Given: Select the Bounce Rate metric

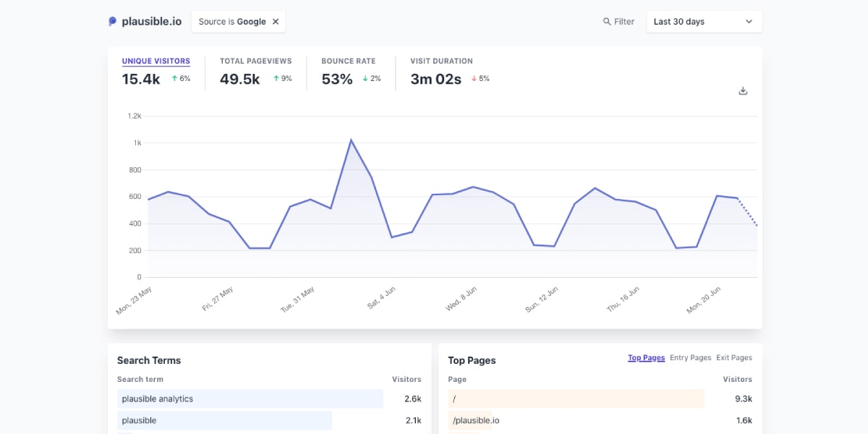Looking at the screenshot, I should [x=349, y=61].
